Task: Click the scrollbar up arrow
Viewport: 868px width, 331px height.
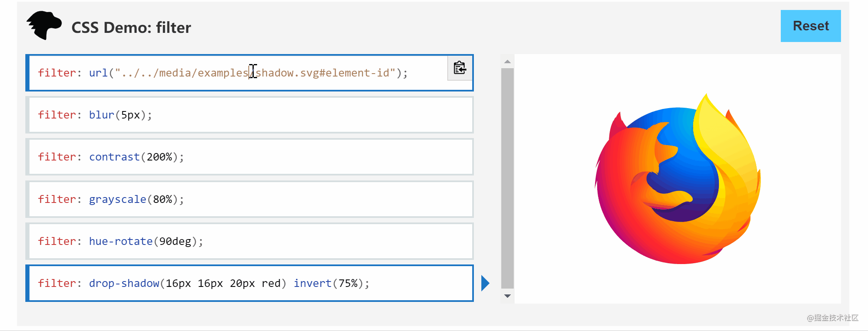Action: 507,62
